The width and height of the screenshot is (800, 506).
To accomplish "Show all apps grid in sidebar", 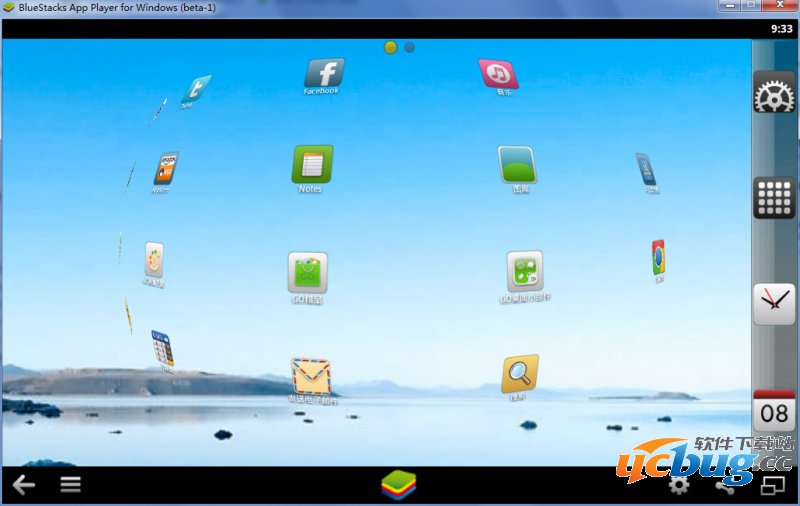I will [x=773, y=198].
